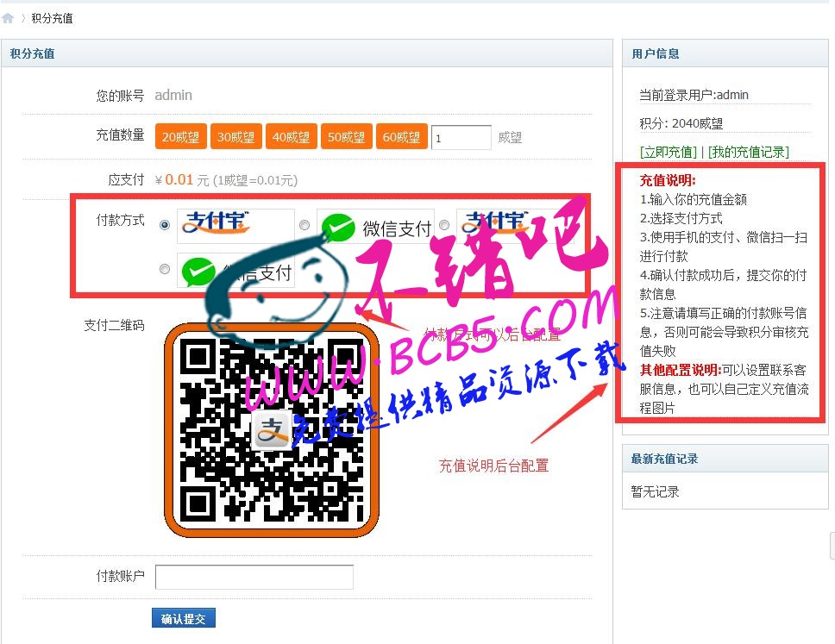Image resolution: width=835 pixels, height=644 pixels.
Task: Click the 积分充值 breadcrumb text
Action: [x=52, y=19]
